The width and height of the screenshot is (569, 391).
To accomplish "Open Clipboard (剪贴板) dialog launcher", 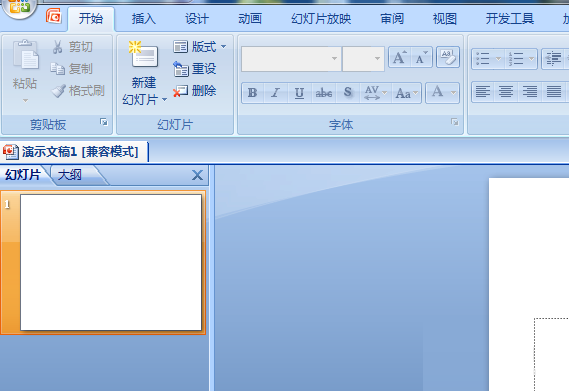I will point(104,122).
